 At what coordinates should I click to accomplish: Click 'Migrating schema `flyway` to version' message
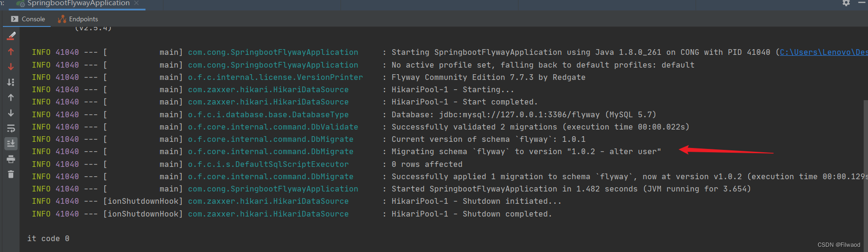(526, 152)
